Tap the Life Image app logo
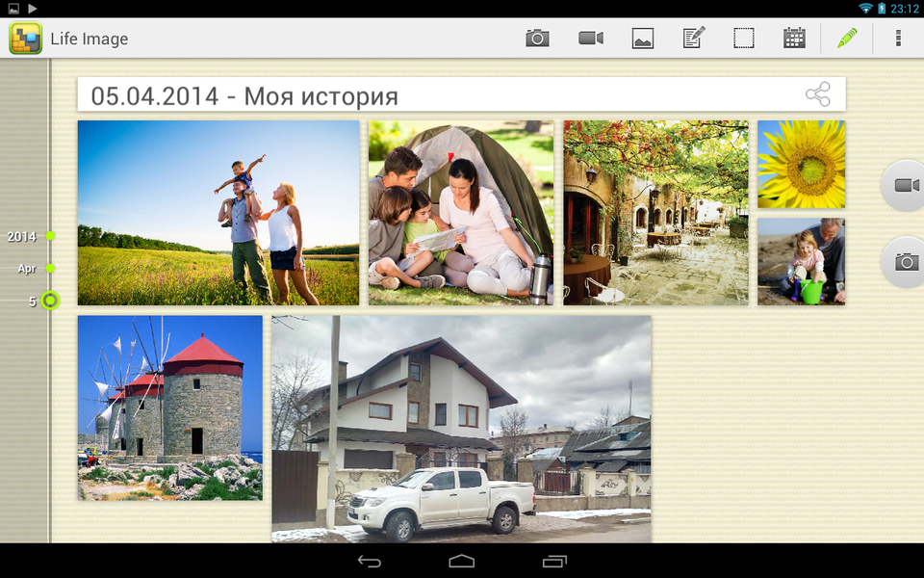 (25, 39)
